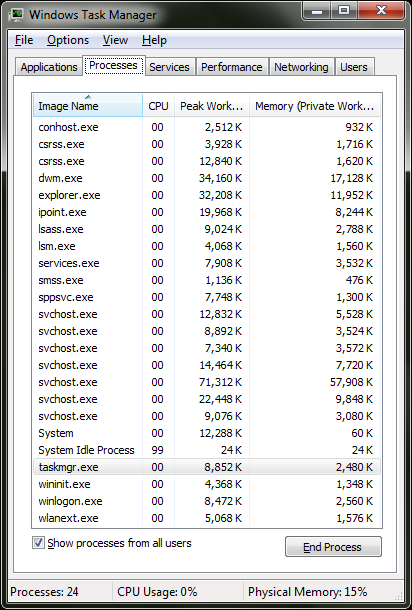Select the wlanext.exe process
Screen dimensions: 412x610
(207, 518)
